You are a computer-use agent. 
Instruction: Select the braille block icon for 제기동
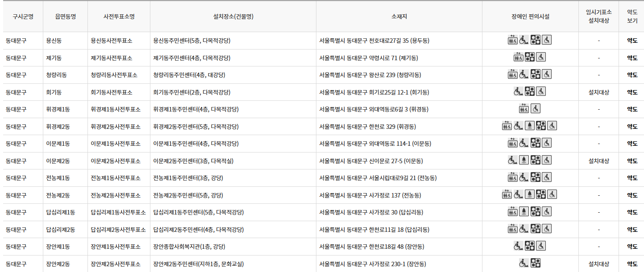[530, 57]
